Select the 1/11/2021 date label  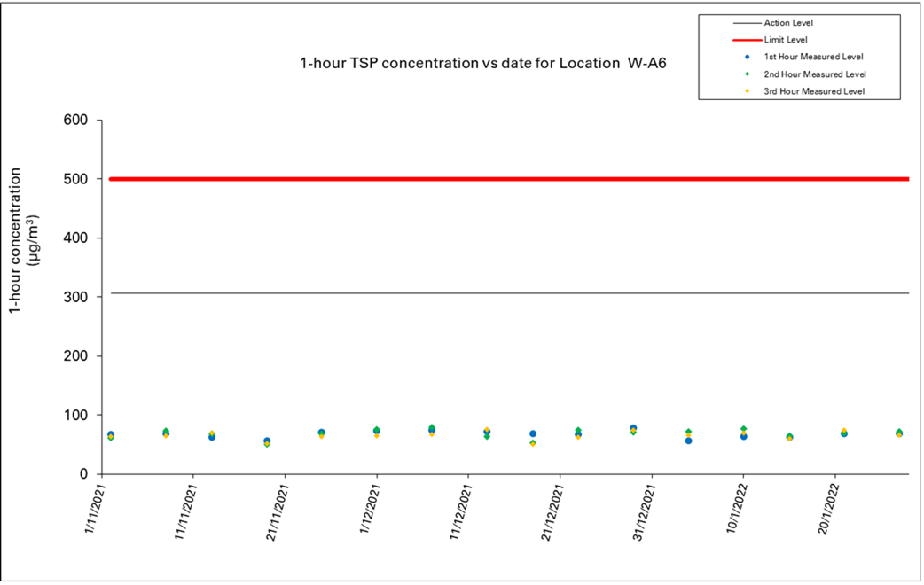97,509
